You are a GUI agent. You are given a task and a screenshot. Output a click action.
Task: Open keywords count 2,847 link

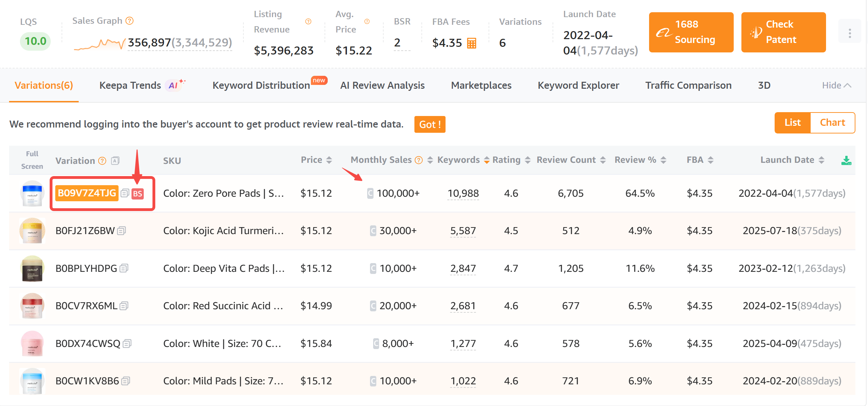click(x=463, y=268)
